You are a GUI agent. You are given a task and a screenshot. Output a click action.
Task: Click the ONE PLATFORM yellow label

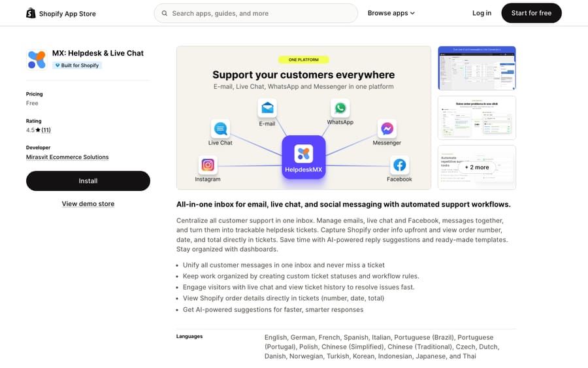(x=303, y=59)
